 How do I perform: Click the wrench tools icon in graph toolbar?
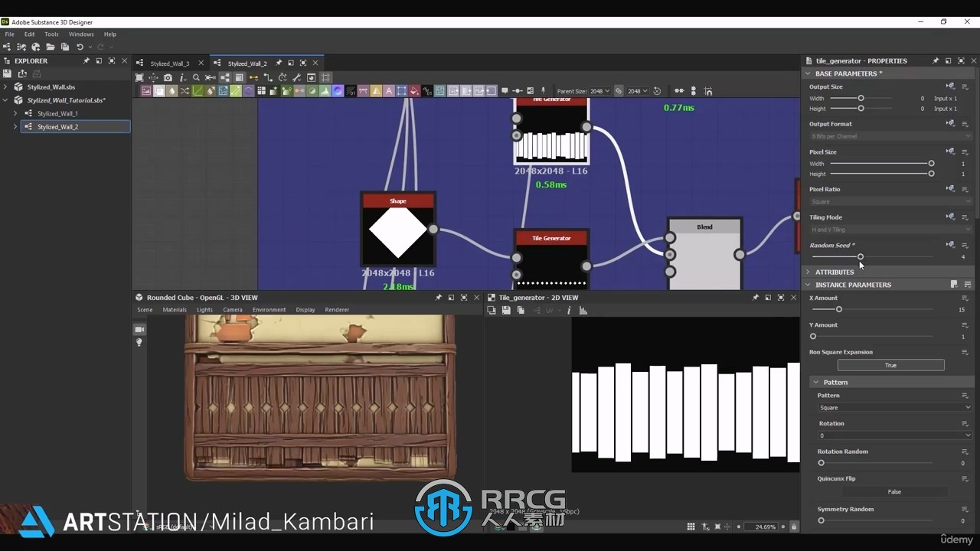point(297,77)
